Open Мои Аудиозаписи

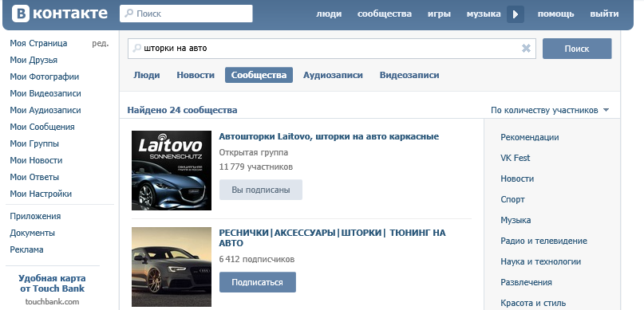(x=45, y=110)
